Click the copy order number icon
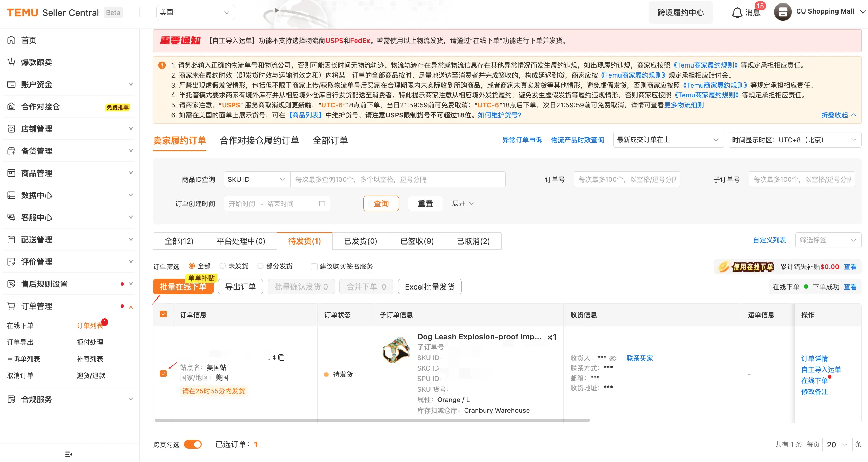Screen dimensions: 868x462 tap(281, 357)
